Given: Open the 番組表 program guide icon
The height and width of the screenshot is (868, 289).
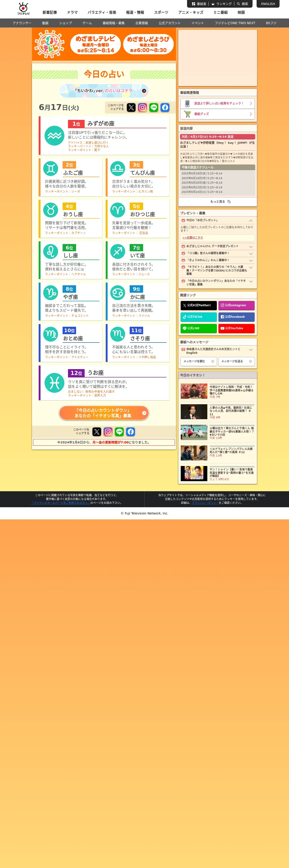Looking at the screenshot, I should pyautogui.click(x=199, y=4).
